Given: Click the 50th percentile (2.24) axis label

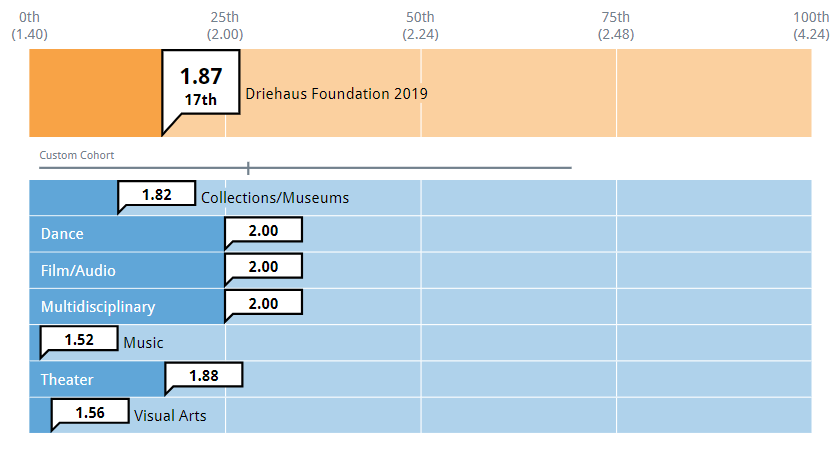Looking at the screenshot, I should point(420,25).
